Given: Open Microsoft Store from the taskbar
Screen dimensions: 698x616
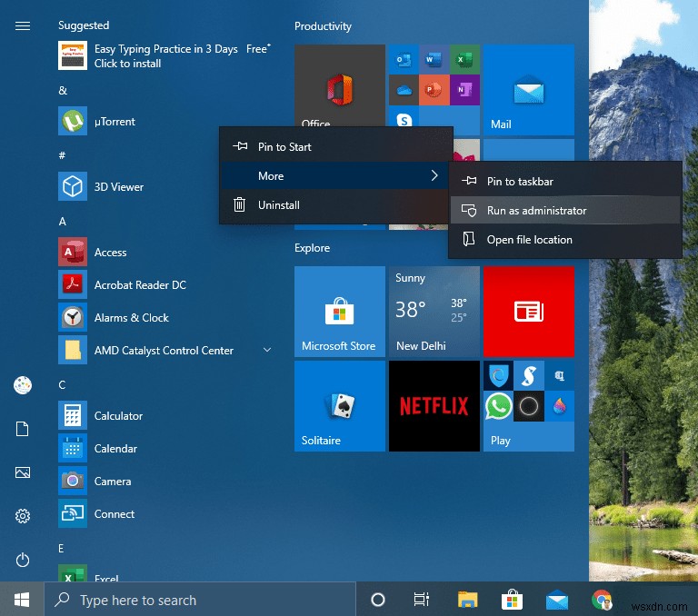Looking at the screenshot, I should click(x=512, y=600).
